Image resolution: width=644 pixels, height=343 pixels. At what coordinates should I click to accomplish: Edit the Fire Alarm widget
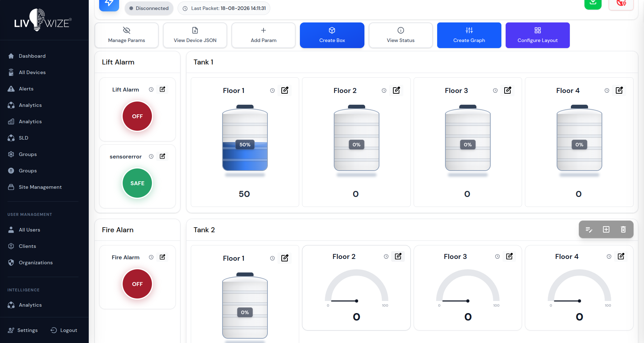(x=162, y=257)
